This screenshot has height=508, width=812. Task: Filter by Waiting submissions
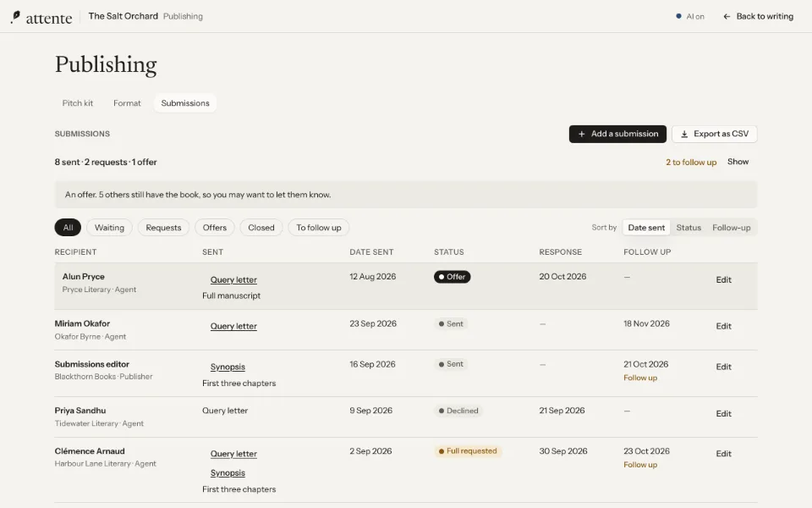(x=109, y=228)
